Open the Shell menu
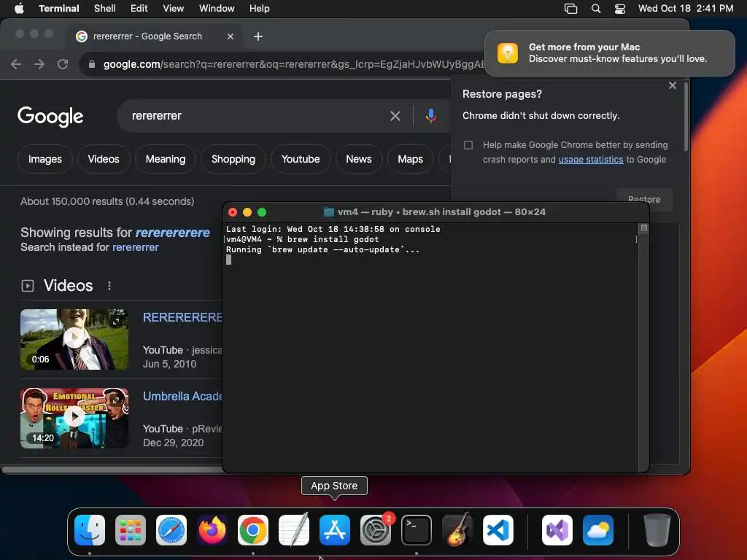The height and width of the screenshot is (560, 747). [x=105, y=8]
